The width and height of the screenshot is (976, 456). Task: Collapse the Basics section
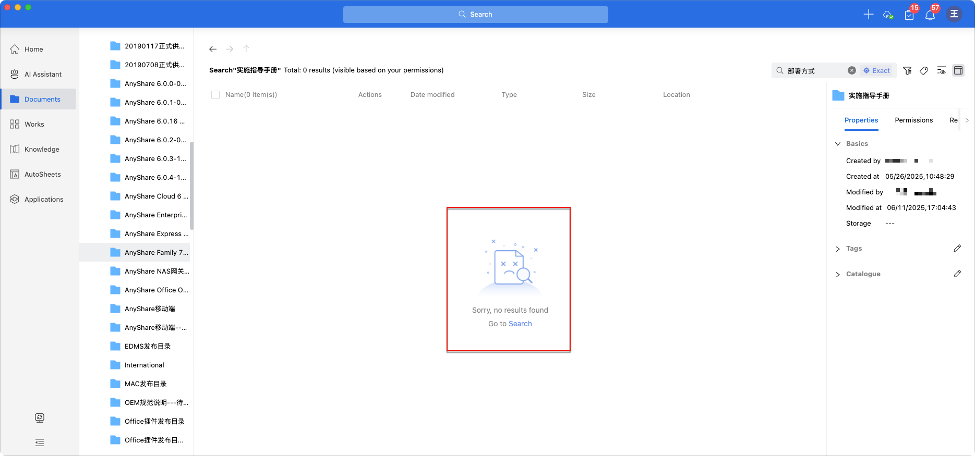pyautogui.click(x=837, y=144)
